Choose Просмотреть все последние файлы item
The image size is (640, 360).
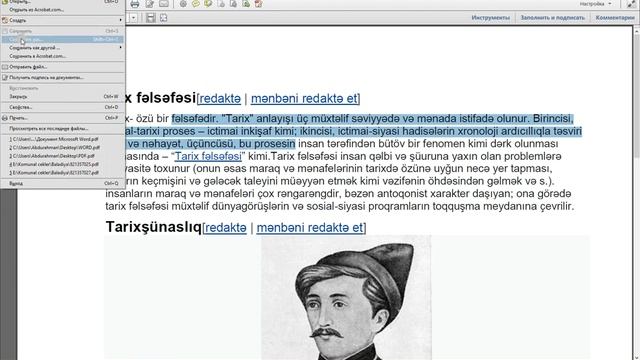point(62,129)
